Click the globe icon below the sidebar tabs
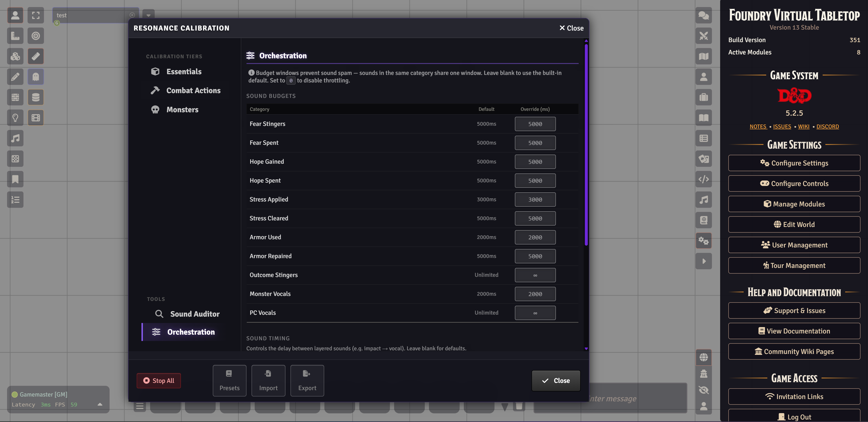Image resolution: width=868 pixels, height=422 pixels. click(x=704, y=357)
